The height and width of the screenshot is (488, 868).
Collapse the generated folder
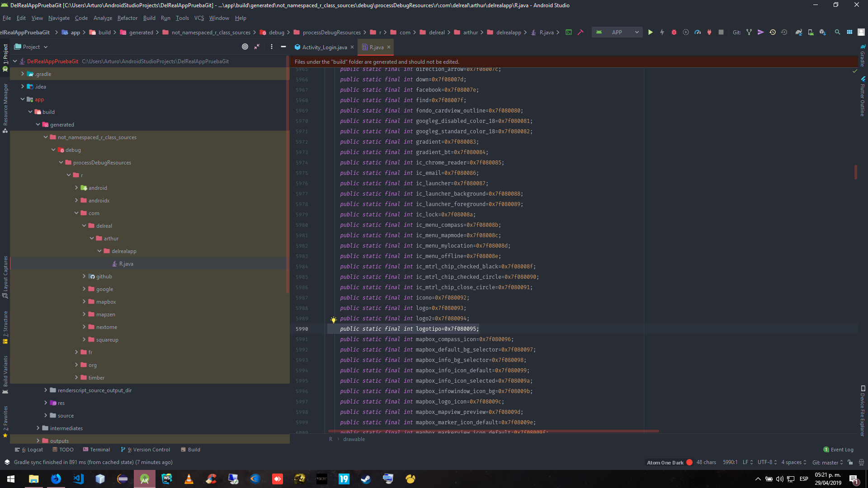(38, 124)
